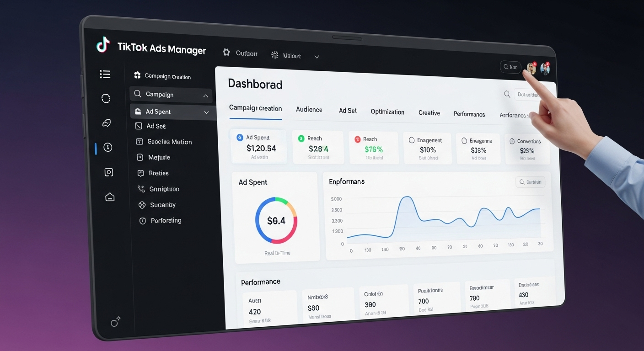
Task: Click the green Reach card icon
Action: pyautogui.click(x=301, y=138)
